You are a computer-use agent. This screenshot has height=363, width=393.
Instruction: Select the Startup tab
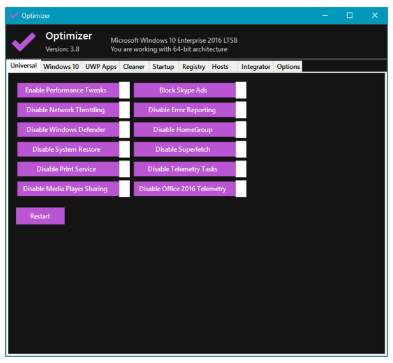point(163,67)
